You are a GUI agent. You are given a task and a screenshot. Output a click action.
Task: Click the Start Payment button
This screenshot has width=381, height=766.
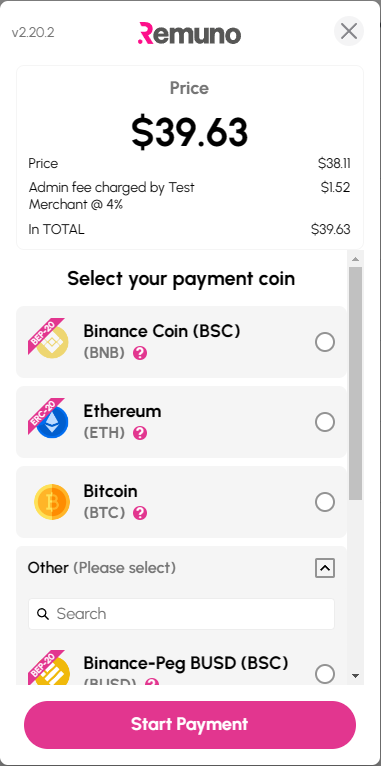pyautogui.click(x=190, y=724)
